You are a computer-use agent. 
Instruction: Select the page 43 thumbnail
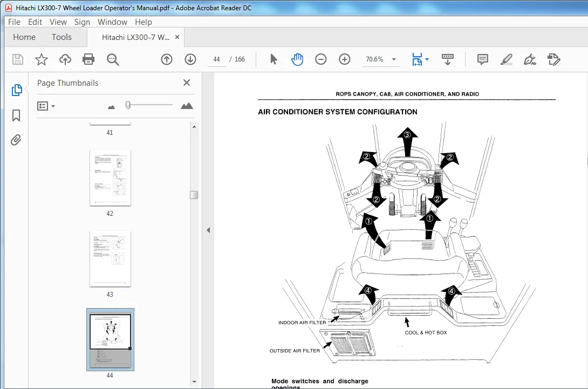110,259
